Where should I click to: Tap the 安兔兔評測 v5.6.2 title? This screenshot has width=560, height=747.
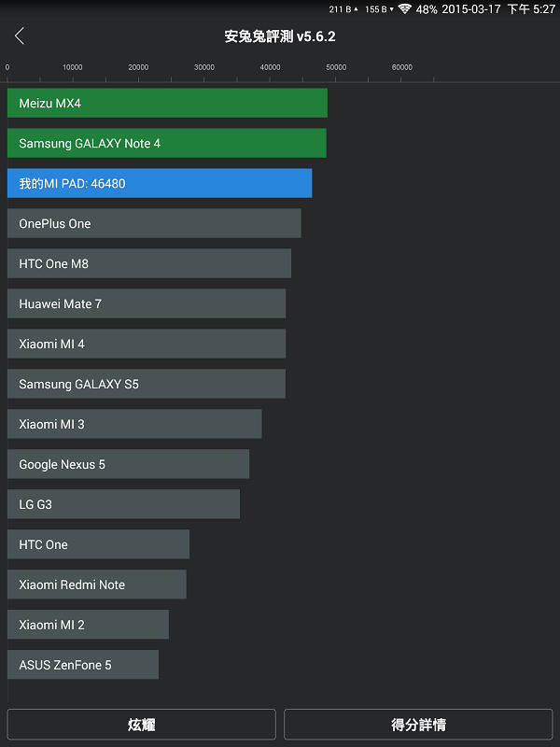coord(280,36)
